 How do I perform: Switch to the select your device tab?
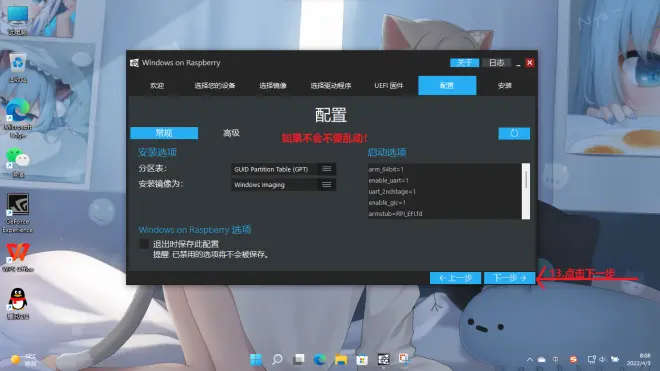[215, 86]
